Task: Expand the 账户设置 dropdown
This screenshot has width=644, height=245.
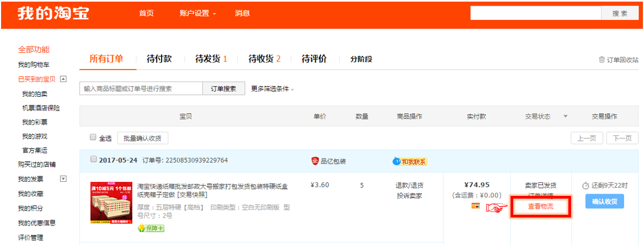Action: [x=198, y=13]
